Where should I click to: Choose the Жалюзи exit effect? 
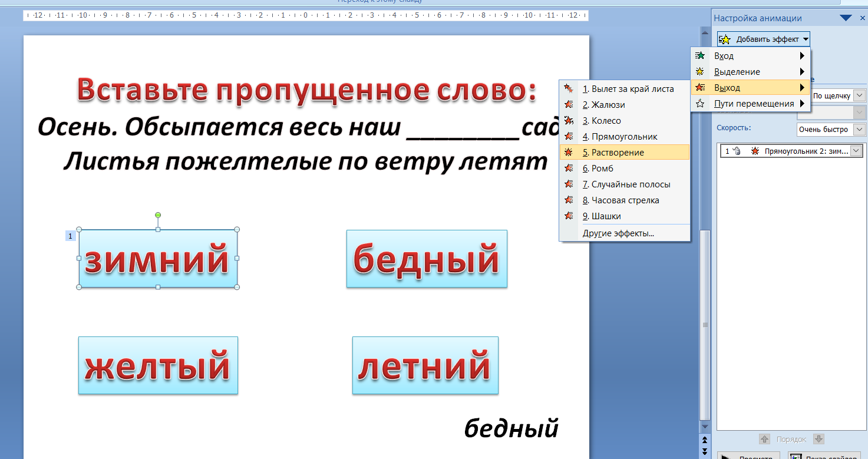624,105
